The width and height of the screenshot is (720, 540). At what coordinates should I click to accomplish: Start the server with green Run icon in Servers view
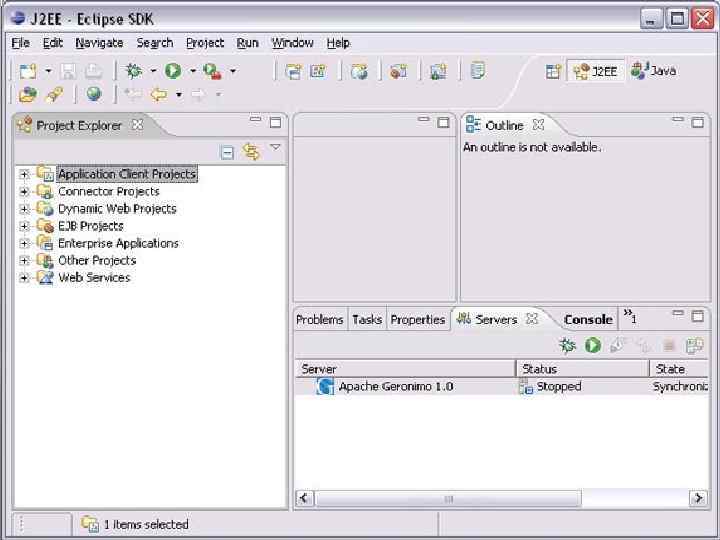point(593,345)
